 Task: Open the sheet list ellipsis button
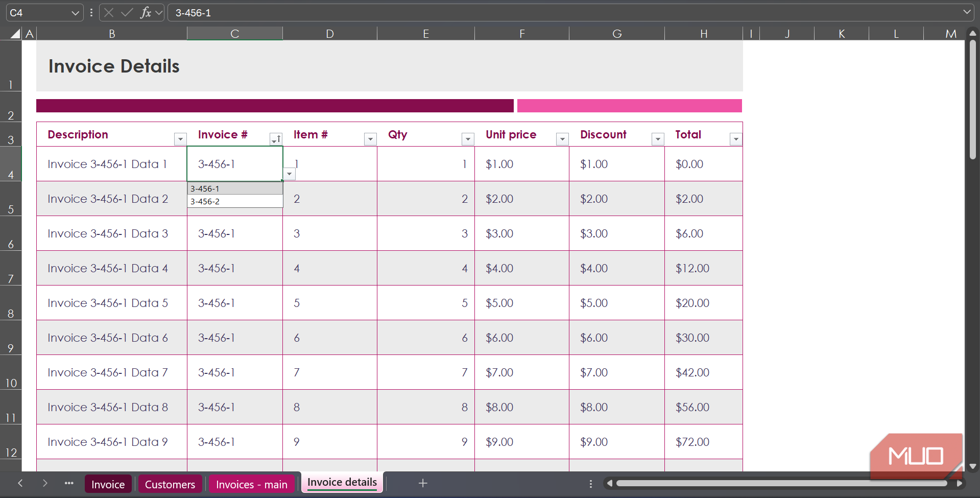click(69, 483)
